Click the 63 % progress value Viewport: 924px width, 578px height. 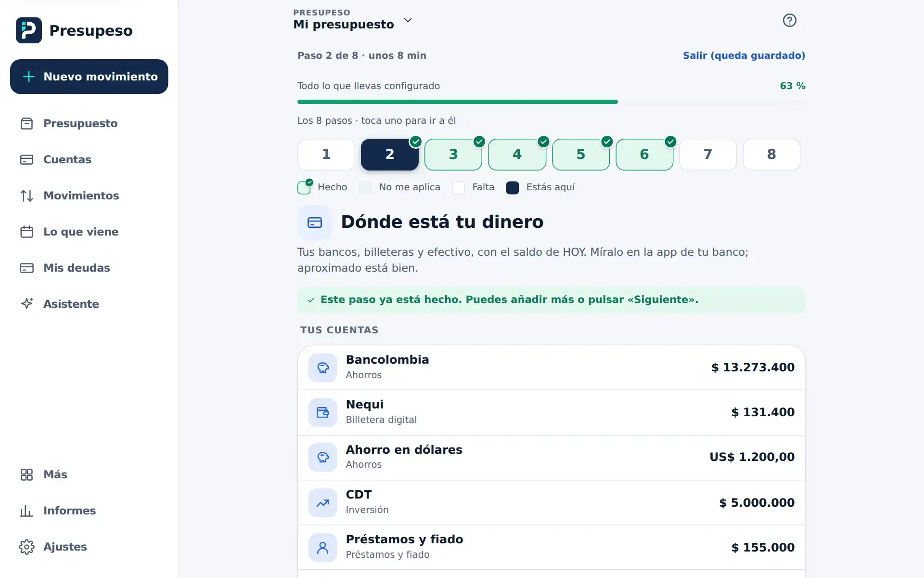793,86
